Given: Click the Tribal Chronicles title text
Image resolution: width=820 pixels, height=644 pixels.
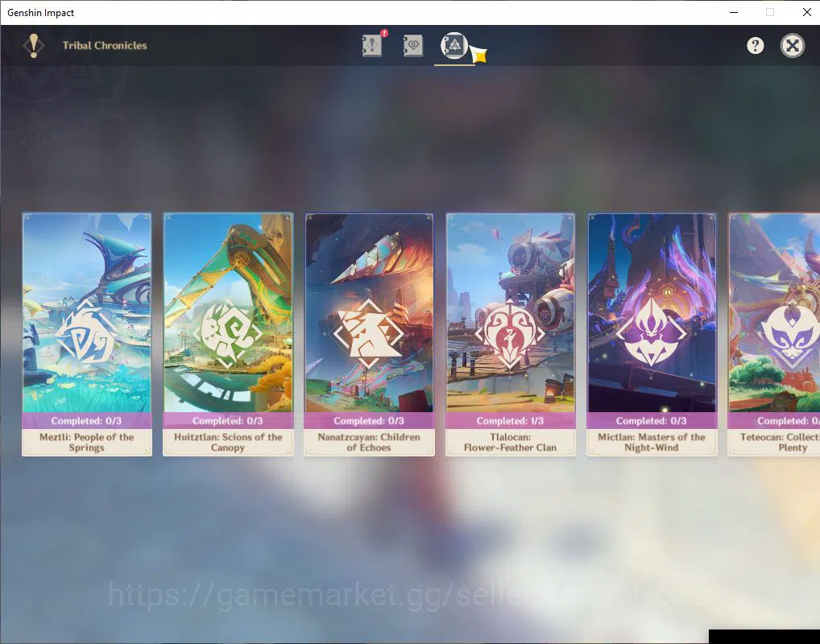Looking at the screenshot, I should (105, 45).
